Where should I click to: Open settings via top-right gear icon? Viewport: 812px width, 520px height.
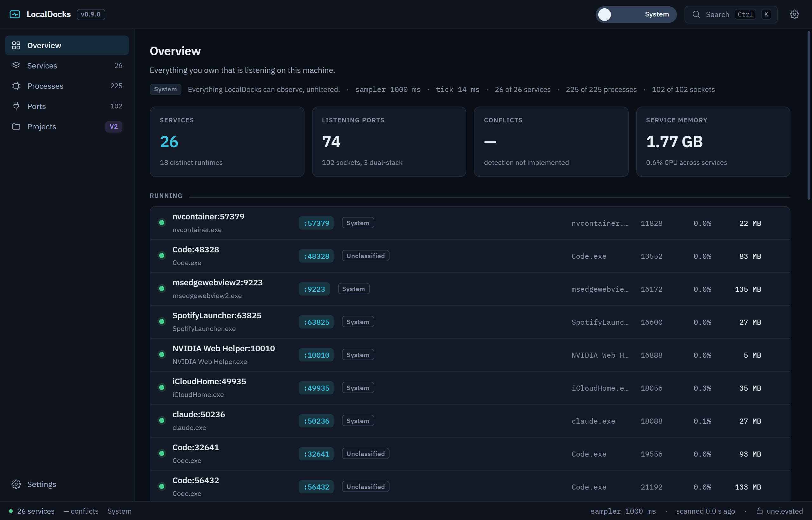pos(795,14)
